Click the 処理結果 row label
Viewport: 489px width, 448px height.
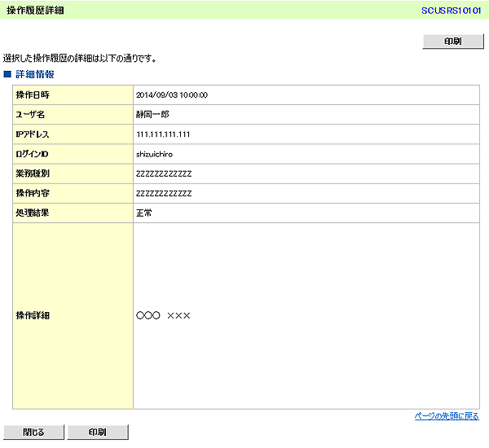(x=33, y=213)
